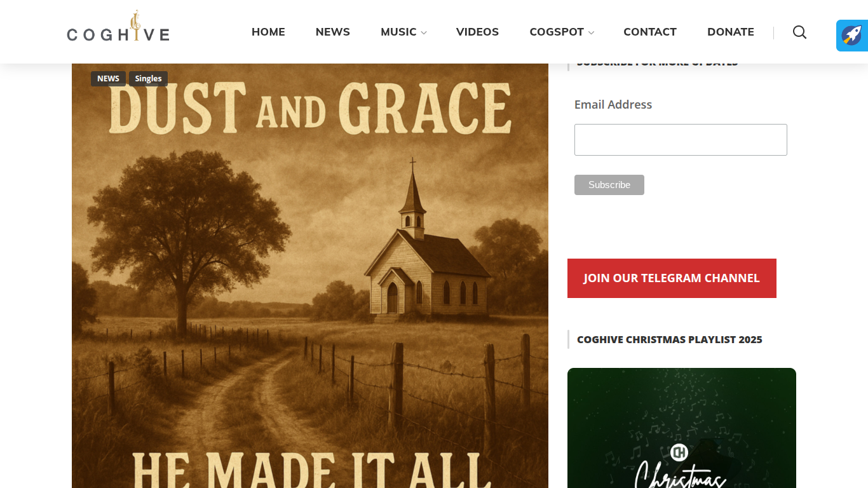Go to the HOME menu item
The image size is (868, 488).
click(x=268, y=32)
